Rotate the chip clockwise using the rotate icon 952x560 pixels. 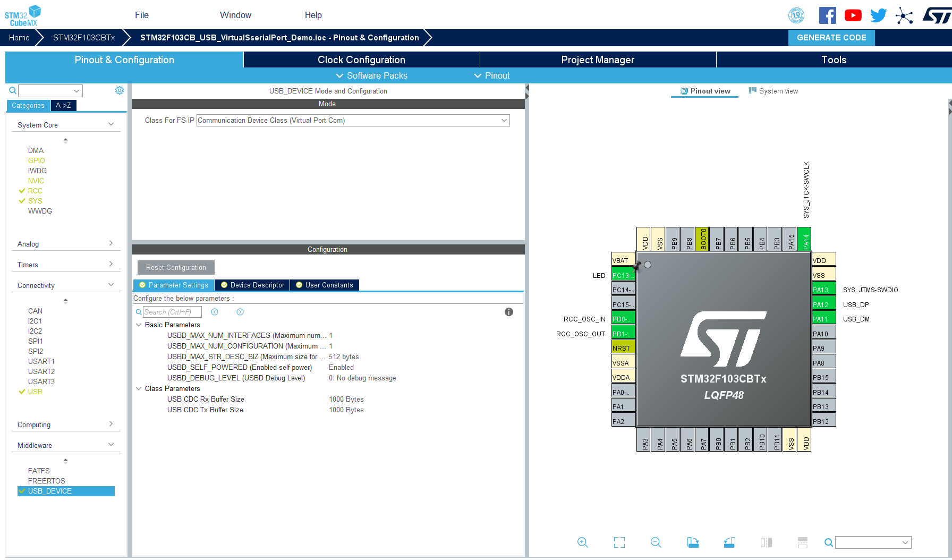click(x=693, y=542)
